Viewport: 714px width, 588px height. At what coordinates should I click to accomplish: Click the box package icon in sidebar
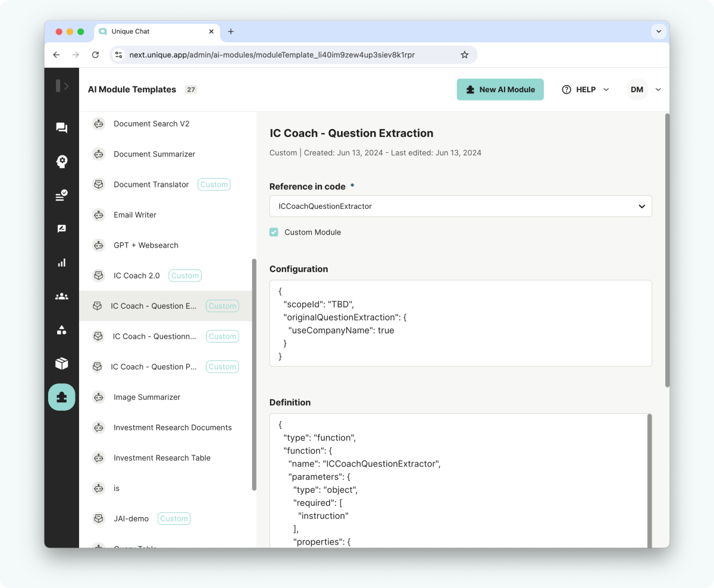click(61, 364)
